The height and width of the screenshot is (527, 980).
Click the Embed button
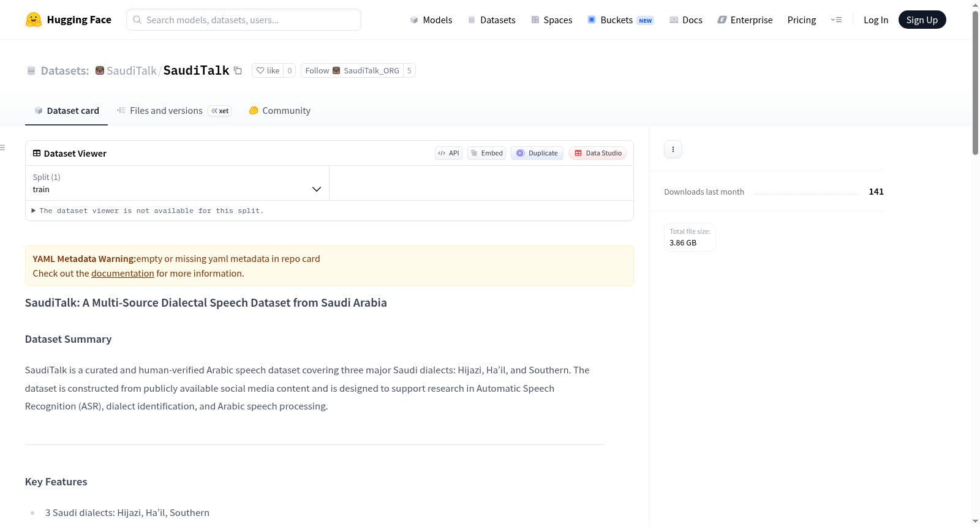[x=487, y=153]
